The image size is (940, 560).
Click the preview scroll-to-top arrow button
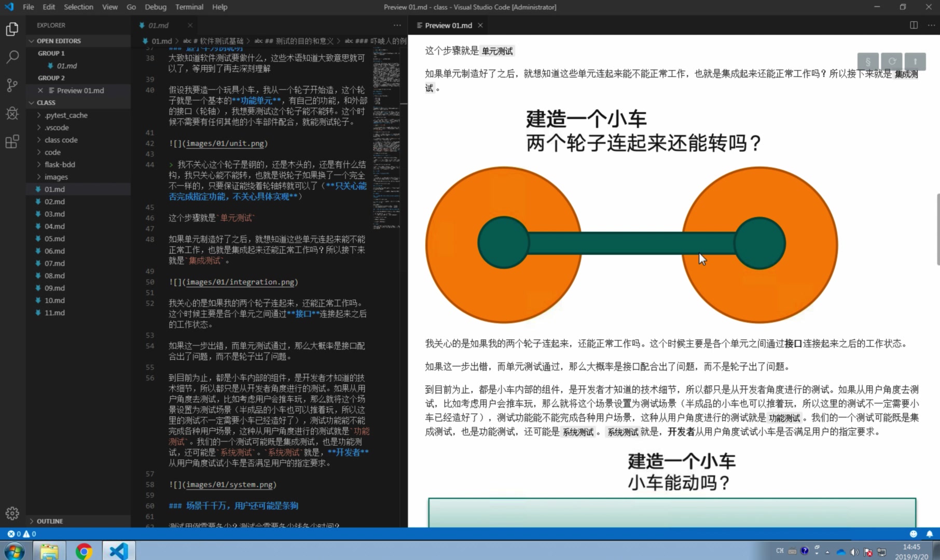click(x=915, y=61)
